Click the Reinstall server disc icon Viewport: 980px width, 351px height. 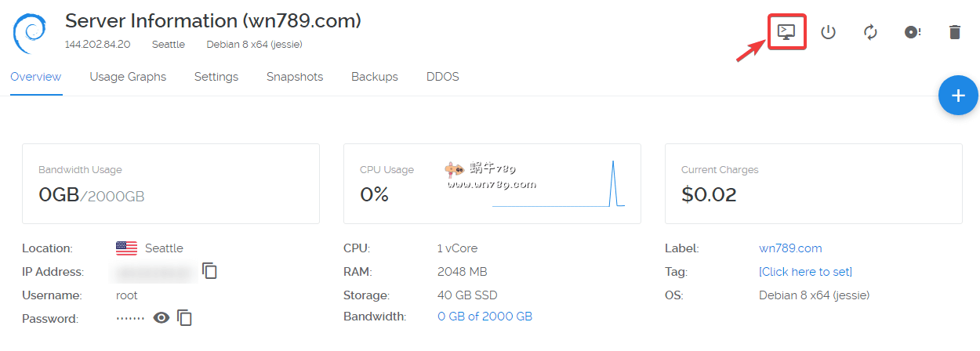(x=912, y=32)
